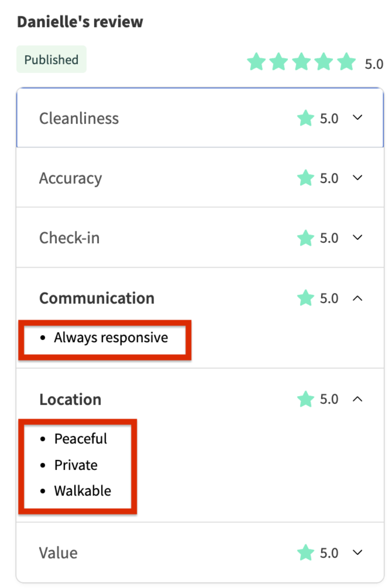Select the Always responsive bullet item

coord(111,338)
